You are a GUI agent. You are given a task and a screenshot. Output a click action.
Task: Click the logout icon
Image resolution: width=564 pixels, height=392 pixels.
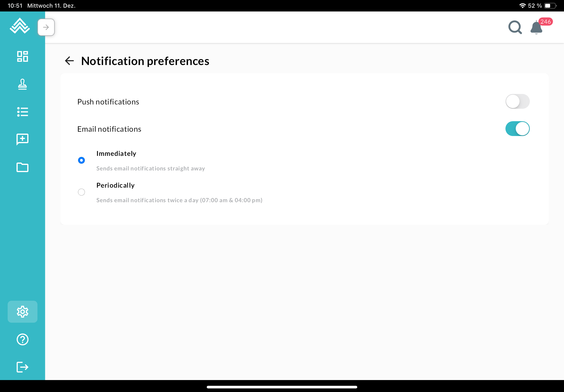coord(22,367)
